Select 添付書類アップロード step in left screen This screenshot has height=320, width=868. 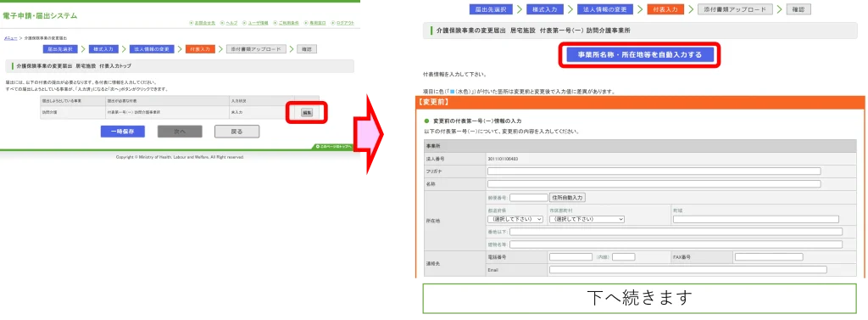point(256,49)
